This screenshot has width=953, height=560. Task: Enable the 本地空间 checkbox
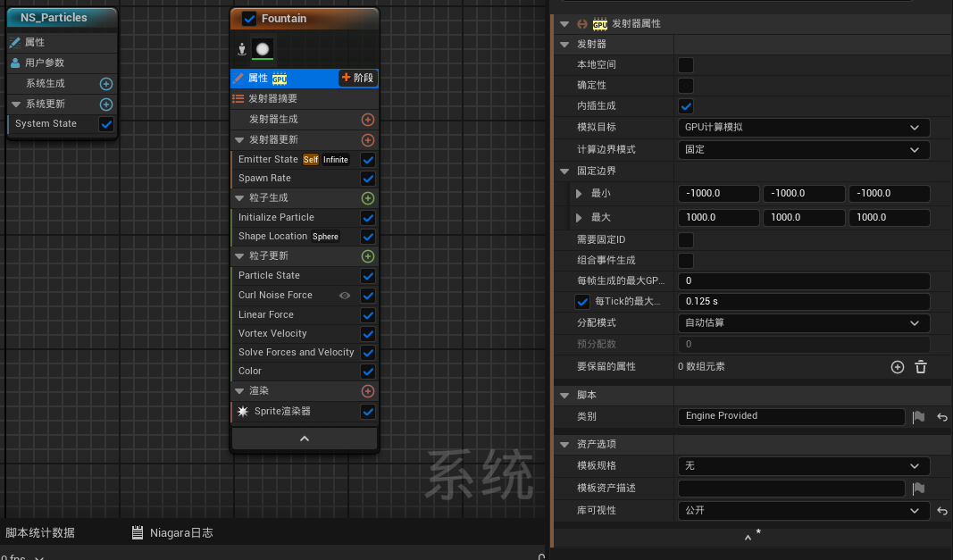tap(686, 64)
